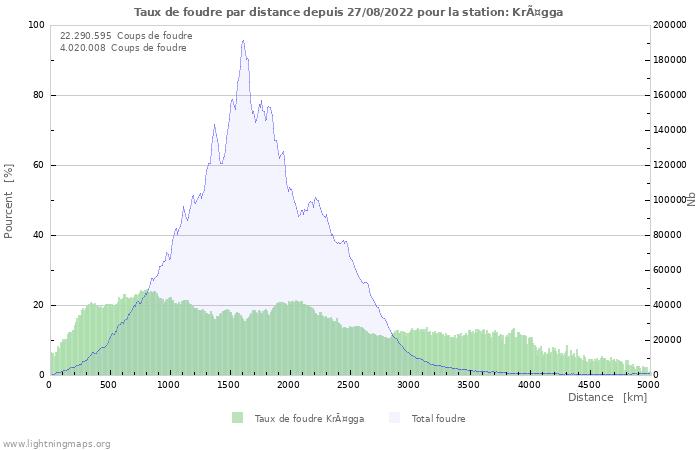Image resolution: width=700 pixels, height=450 pixels.
Task: Select the '22.290.595 Coups de foudre' text
Action: click(x=126, y=35)
